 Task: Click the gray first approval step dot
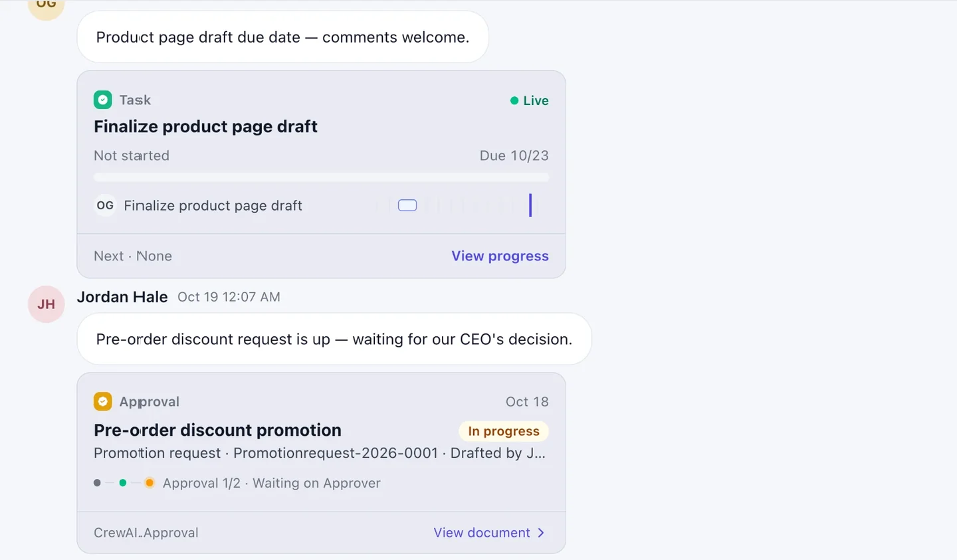(98, 483)
